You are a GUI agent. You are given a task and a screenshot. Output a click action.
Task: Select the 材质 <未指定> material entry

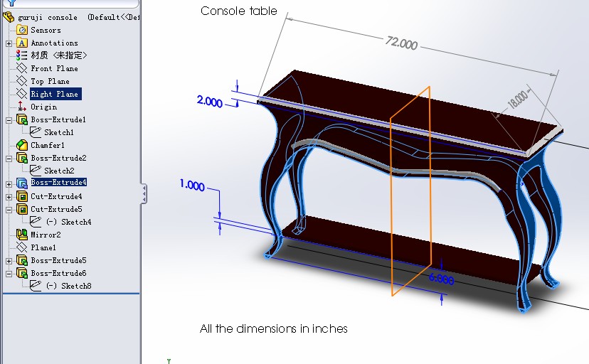click(58, 55)
